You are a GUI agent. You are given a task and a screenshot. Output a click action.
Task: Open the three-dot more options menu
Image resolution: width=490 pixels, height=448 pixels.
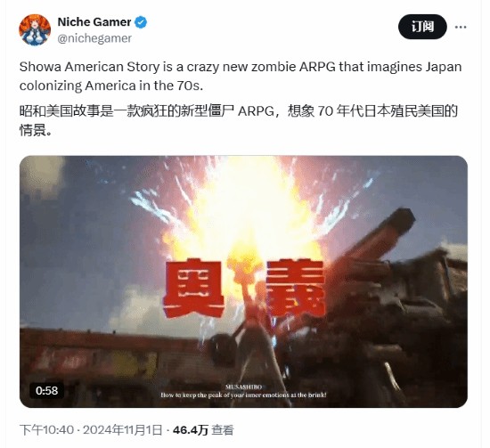[461, 28]
